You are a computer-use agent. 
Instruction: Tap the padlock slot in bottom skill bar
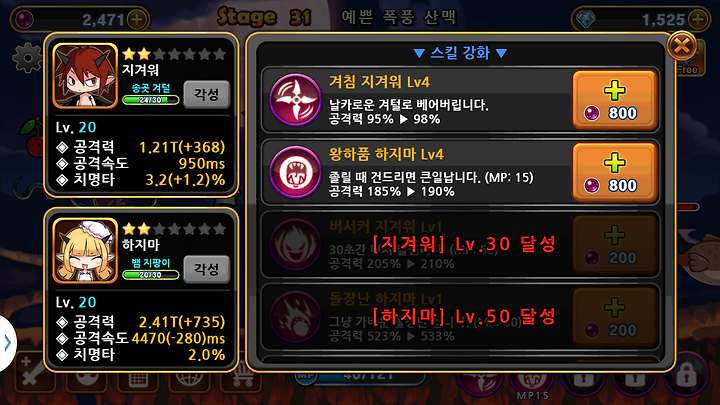687,376
